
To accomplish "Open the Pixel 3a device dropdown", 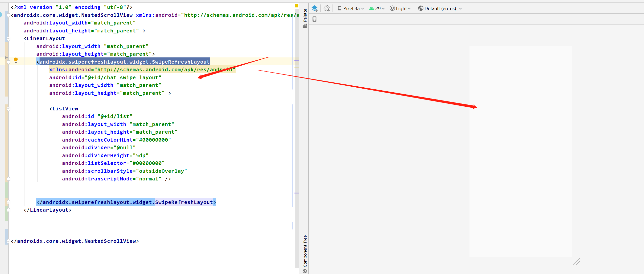I will [351, 8].
